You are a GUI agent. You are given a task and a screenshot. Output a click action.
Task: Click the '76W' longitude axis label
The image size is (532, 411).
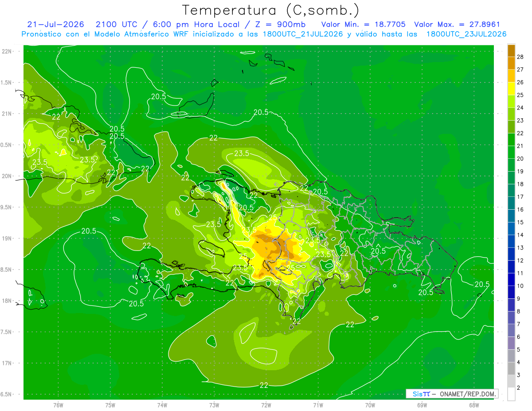(x=58, y=405)
